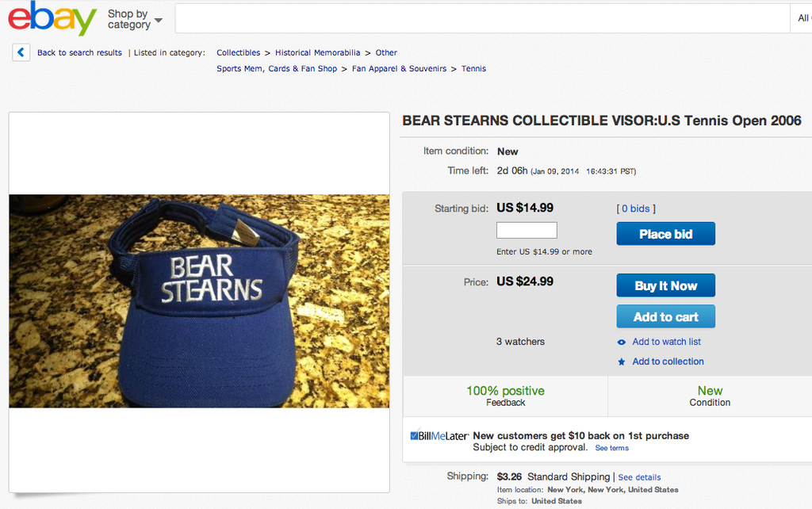View BillMeLater See terms link
812x509 pixels.
tap(611, 449)
